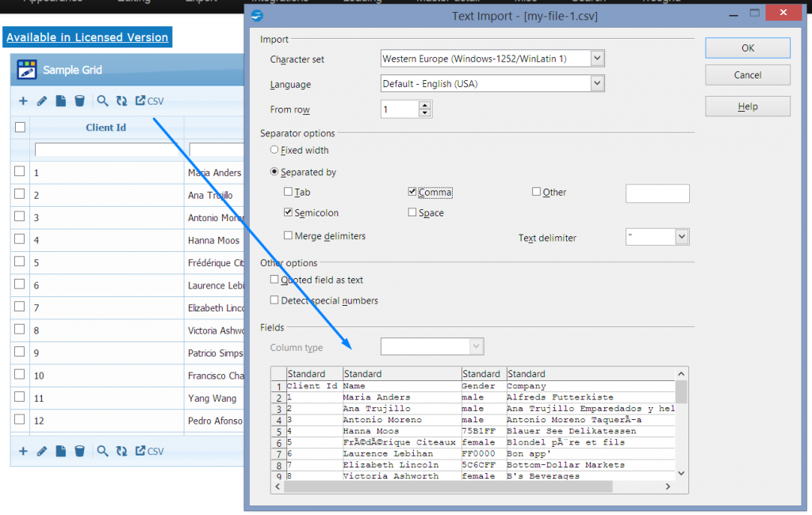812x515 pixels.
Task: Open grid search with the magnifier icon
Action: (102, 101)
